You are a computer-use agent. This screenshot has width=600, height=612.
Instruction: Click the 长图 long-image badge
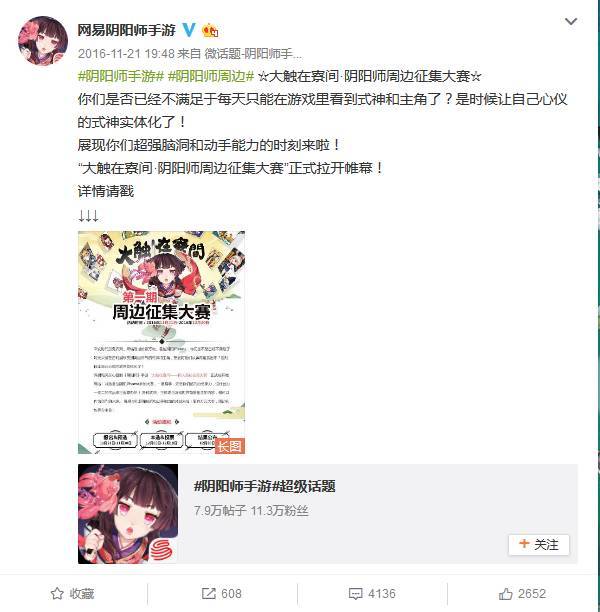(230, 446)
